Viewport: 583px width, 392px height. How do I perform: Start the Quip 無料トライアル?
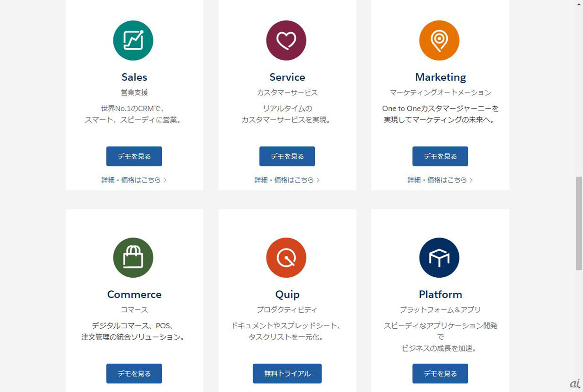click(287, 373)
